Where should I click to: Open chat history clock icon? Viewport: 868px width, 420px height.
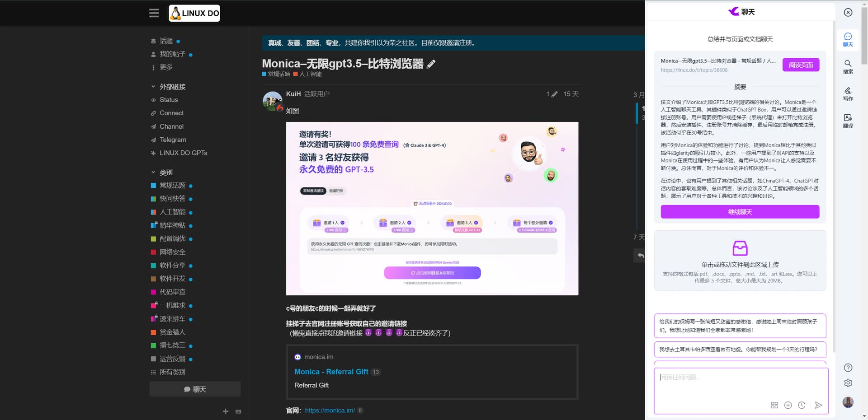pos(802,405)
